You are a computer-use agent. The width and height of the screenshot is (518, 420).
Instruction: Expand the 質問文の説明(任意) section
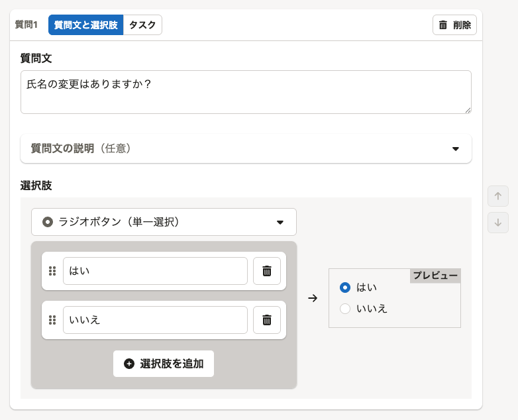pos(245,148)
